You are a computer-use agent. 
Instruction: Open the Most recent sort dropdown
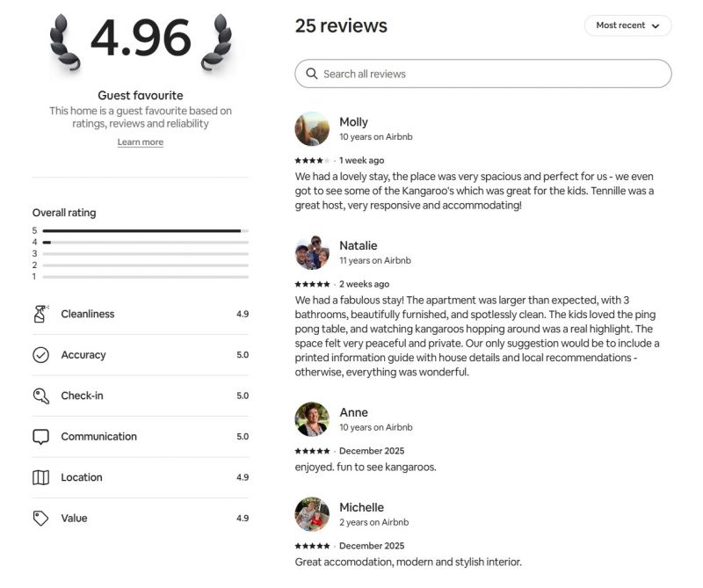pyautogui.click(x=627, y=25)
